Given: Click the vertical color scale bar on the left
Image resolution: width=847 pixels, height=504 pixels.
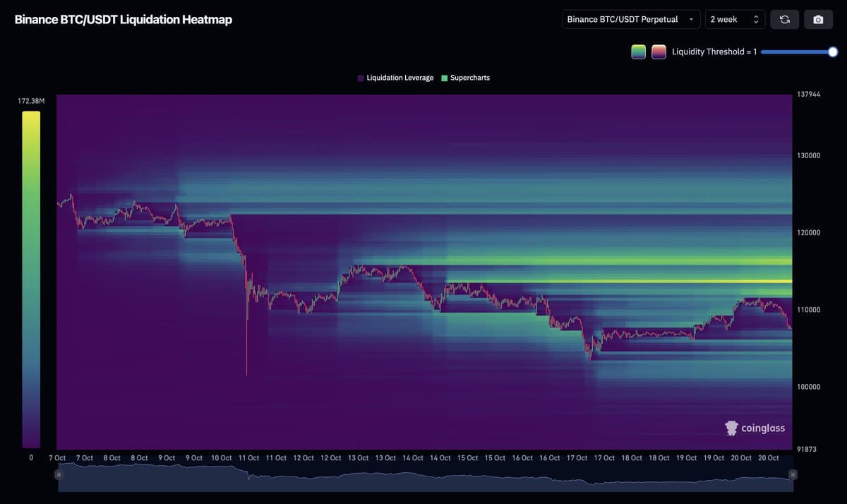Looking at the screenshot, I should click(31, 279).
